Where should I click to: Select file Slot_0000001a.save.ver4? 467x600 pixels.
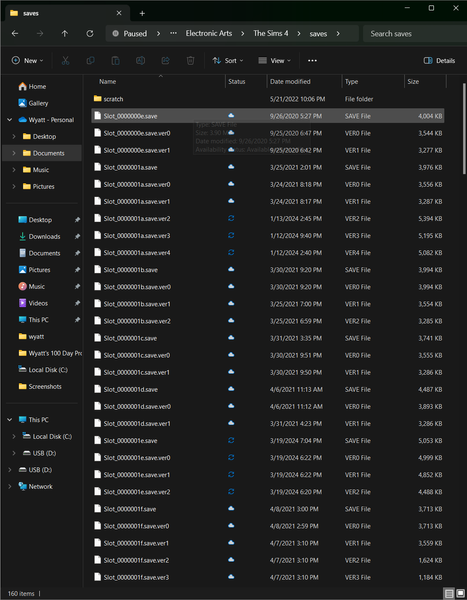[268, 253]
